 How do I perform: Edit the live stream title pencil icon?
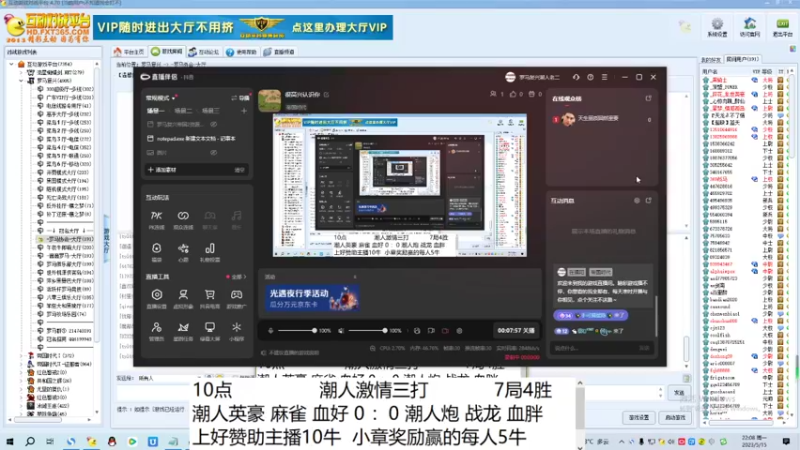pyautogui.click(x=327, y=94)
